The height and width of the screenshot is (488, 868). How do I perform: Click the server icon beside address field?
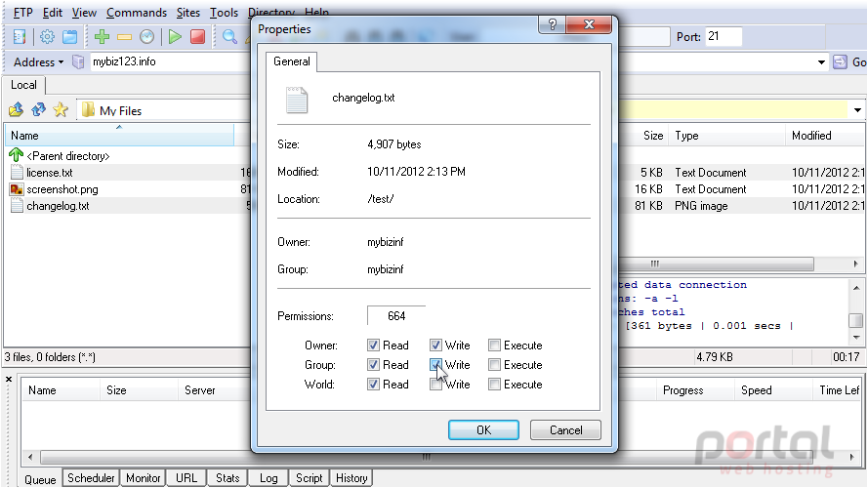coord(78,61)
